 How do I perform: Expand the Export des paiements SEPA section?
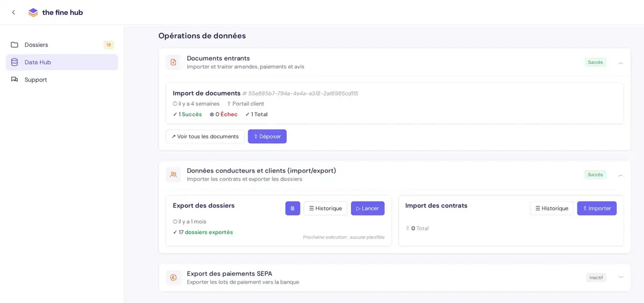pos(620,277)
